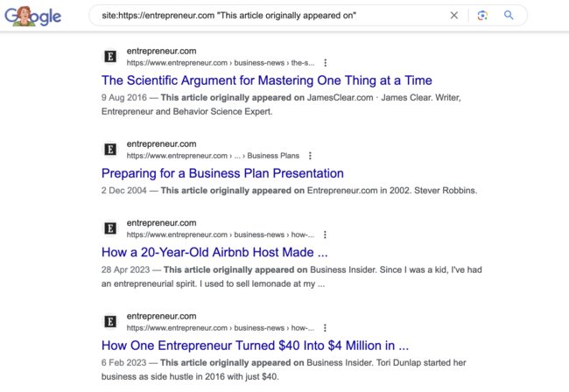Screen dimensions: 569x392
Task: Click Entrepreneur favicon of last result
Action: (x=110, y=322)
